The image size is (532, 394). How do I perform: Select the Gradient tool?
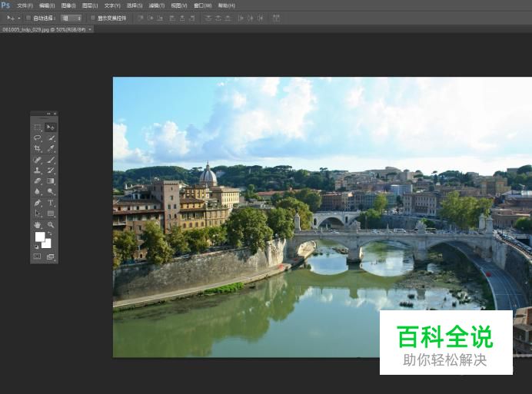51,180
